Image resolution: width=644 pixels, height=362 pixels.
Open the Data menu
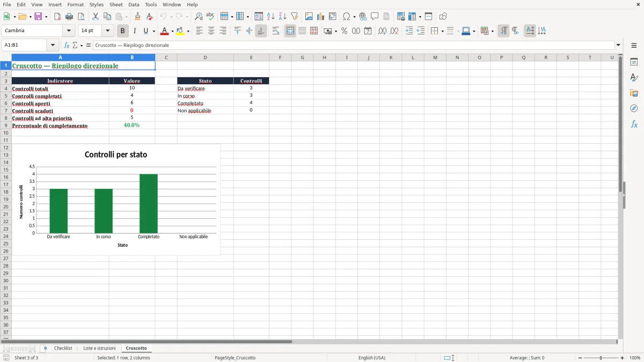[134, 4]
